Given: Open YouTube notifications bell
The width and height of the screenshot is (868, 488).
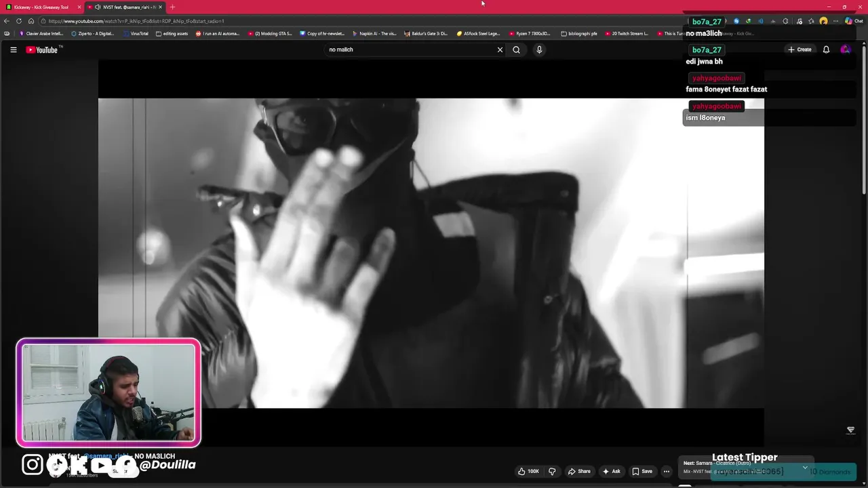Looking at the screenshot, I should tap(826, 49).
